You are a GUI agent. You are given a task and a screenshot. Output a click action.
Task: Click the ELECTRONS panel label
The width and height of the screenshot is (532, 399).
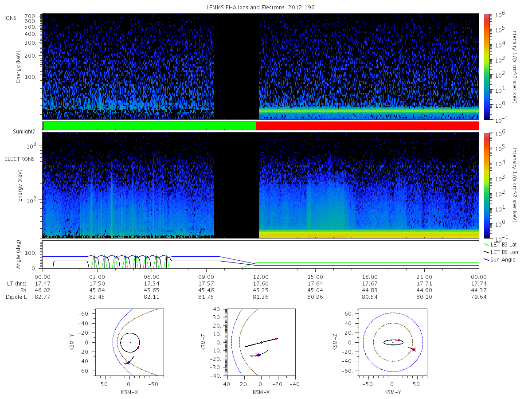19,159
